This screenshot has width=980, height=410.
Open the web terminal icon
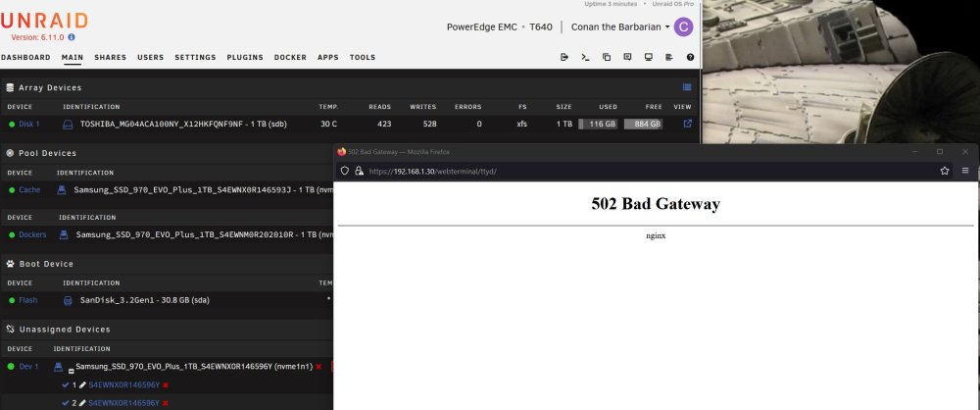point(585,57)
